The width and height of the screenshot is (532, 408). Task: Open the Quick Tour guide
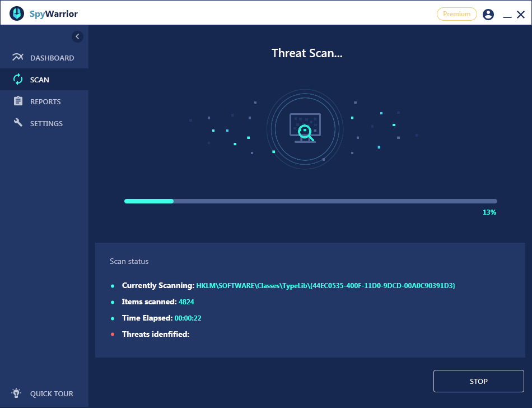coord(50,393)
